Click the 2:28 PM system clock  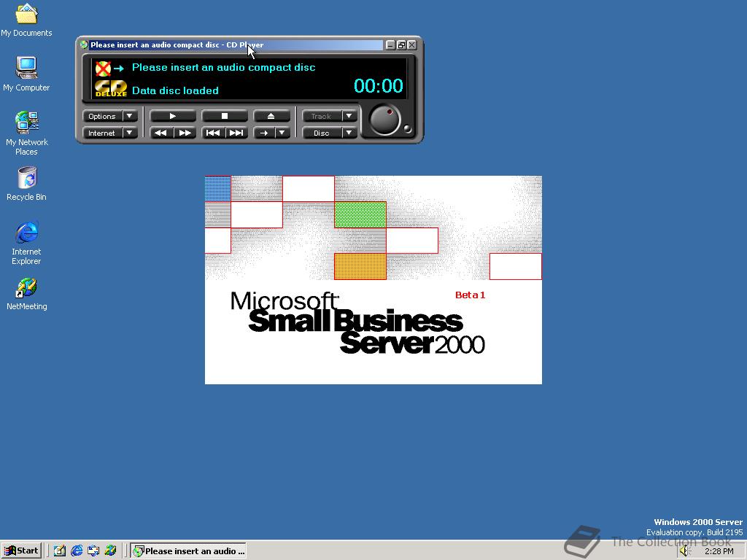click(719, 551)
